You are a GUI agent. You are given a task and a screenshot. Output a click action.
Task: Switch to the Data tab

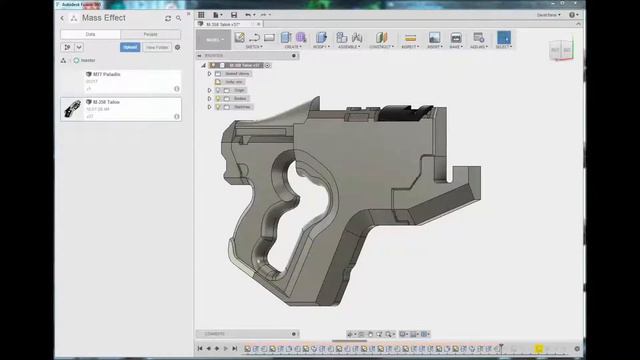tap(90, 34)
